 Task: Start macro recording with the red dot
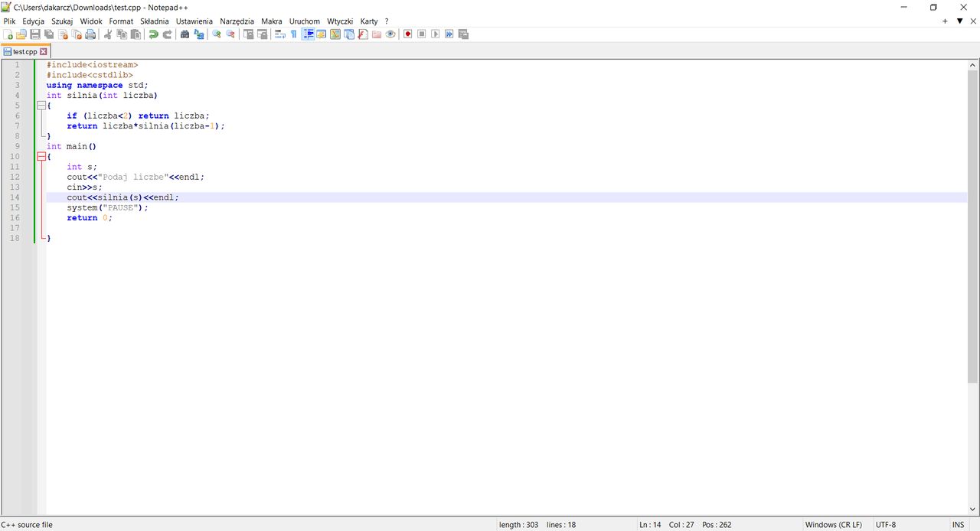pyautogui.click(x=407, y=34)
